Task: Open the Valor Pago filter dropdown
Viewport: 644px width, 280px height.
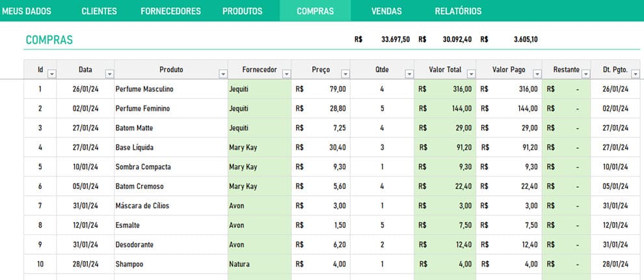Action: tap(536, 74)
